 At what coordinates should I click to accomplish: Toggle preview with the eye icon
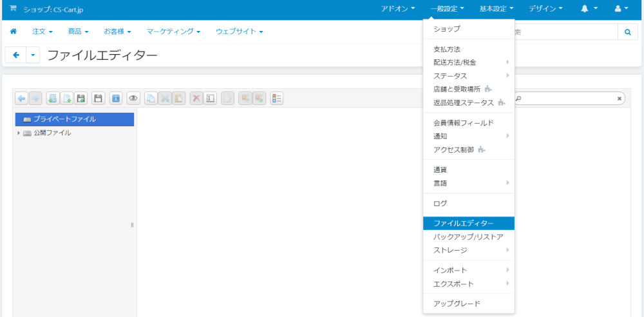point(133,99)
